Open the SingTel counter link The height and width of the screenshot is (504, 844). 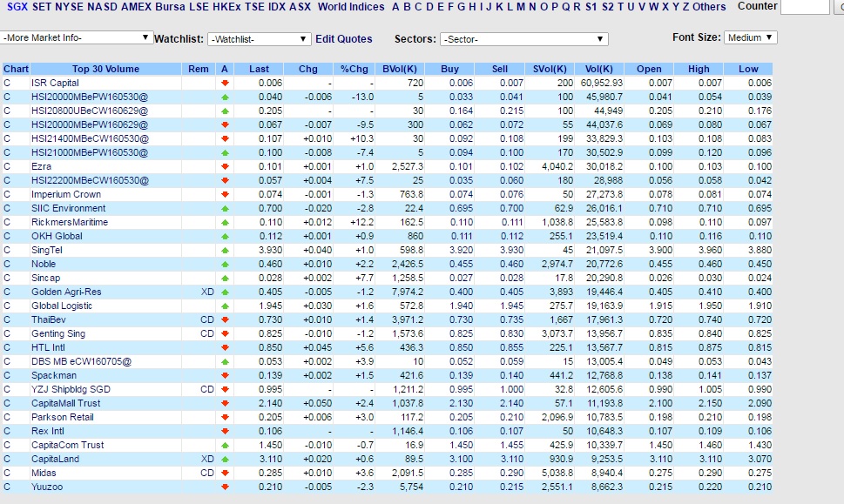[47, 250]
